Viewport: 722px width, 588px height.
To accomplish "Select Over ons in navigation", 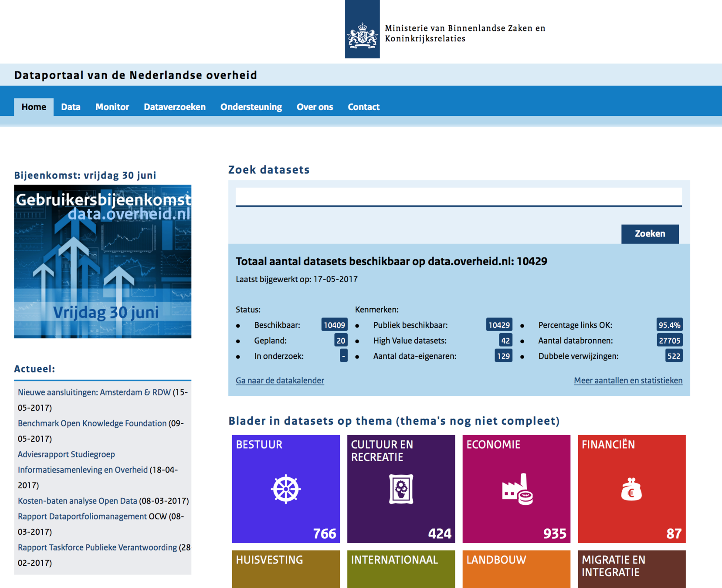I will (x=315, y=107).
